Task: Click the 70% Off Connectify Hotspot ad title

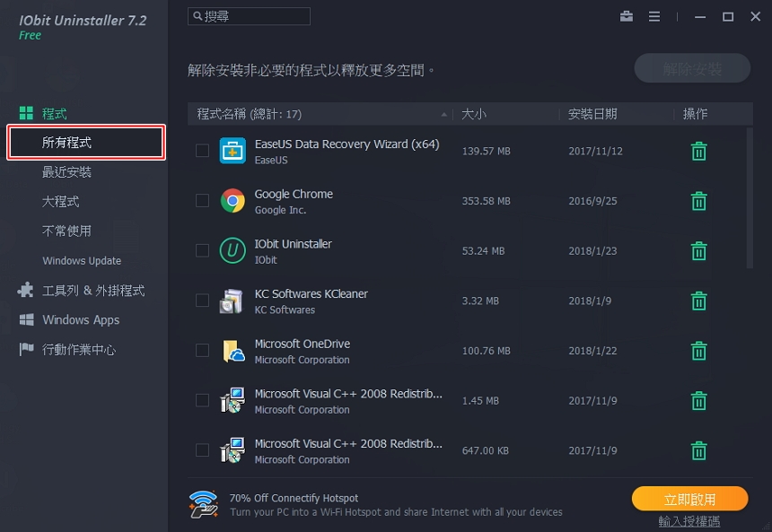Action: [294, 498]
